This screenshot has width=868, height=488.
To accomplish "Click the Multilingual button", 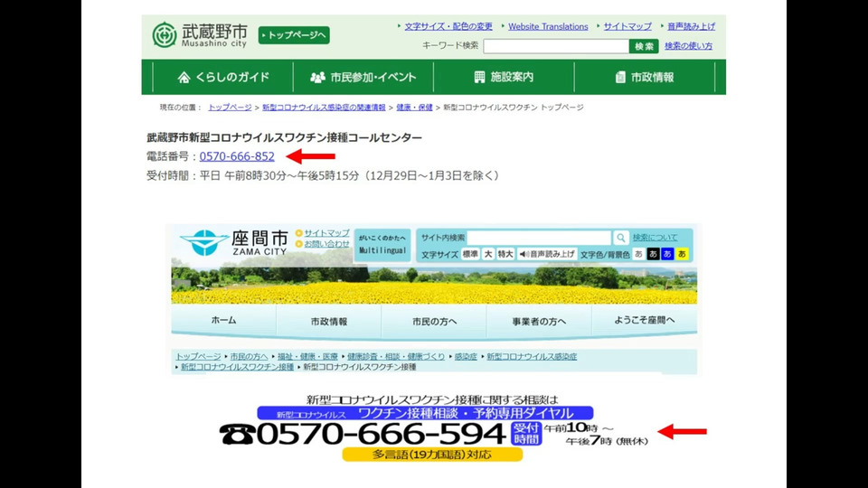I will 382,245.
